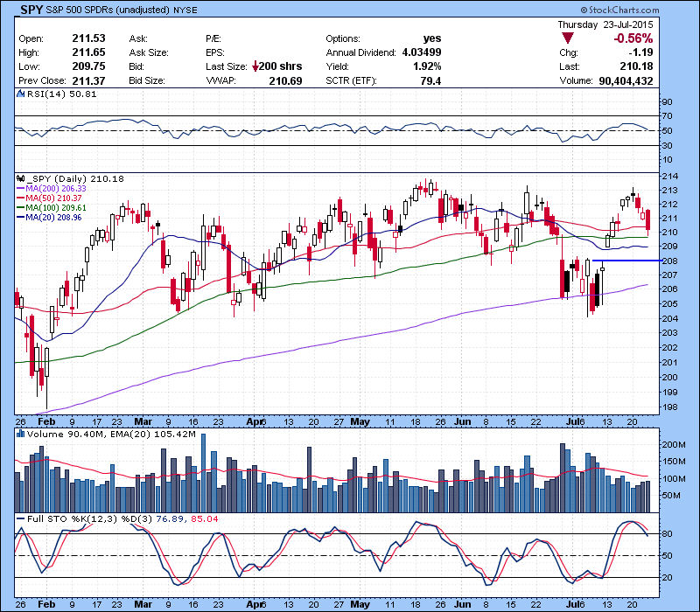
Task: Click the 200M volume axis label
Action: (674, 445)
